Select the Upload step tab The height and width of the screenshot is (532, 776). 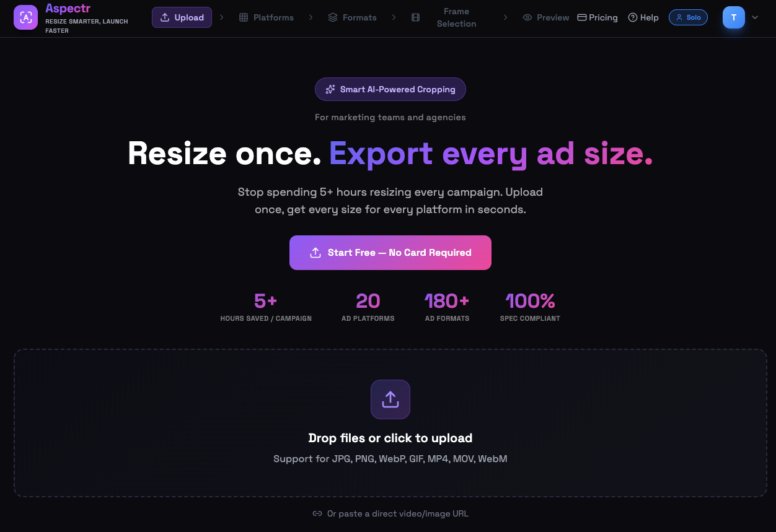pyautogui.click(x=182, y=17)
